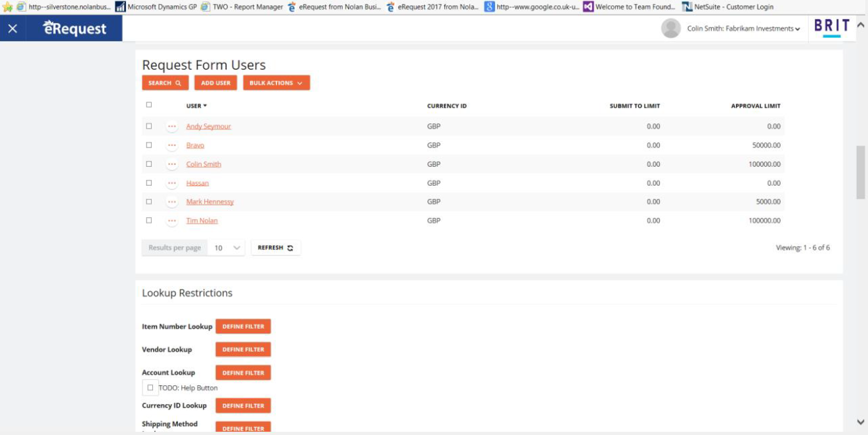
Task: Open the three-dot menu for Mark Hennessy
Action: coord(172,202)
